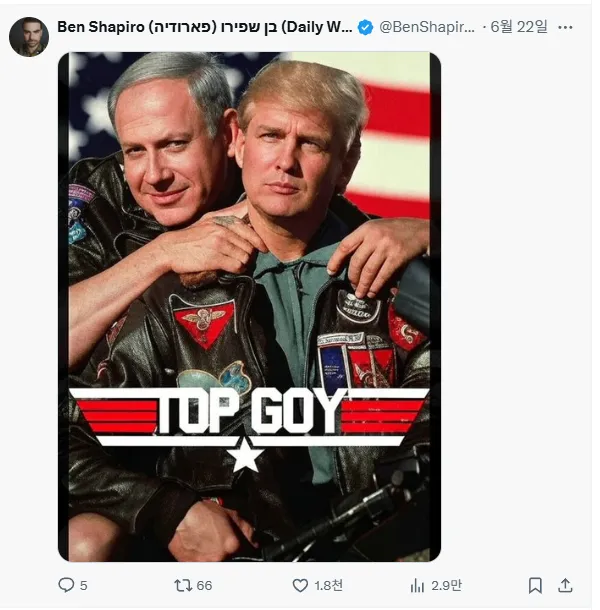Screen dimensions: 600x610
Task: Click the repost count 66
Action: (x=203, y=585)
